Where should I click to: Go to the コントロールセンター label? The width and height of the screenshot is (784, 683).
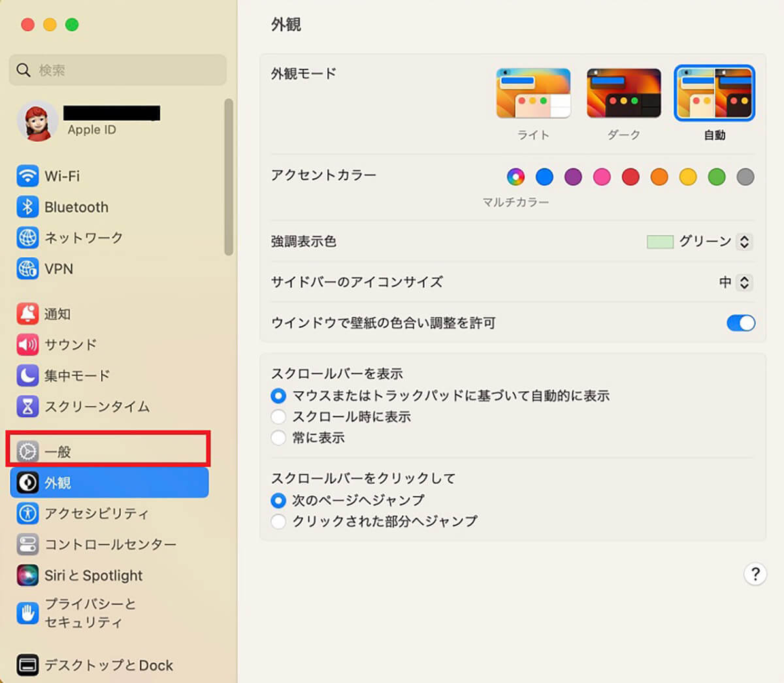(x=110, y=544)
